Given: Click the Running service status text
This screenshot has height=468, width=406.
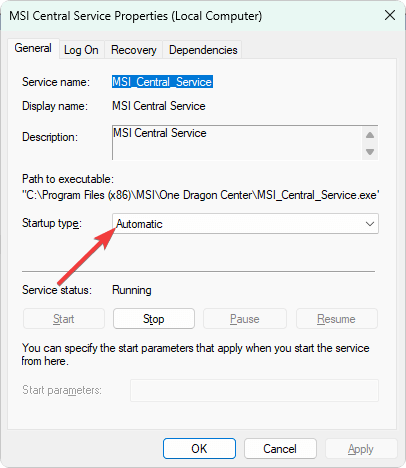Looking at the screenshot, I should (x=132, y=290).
